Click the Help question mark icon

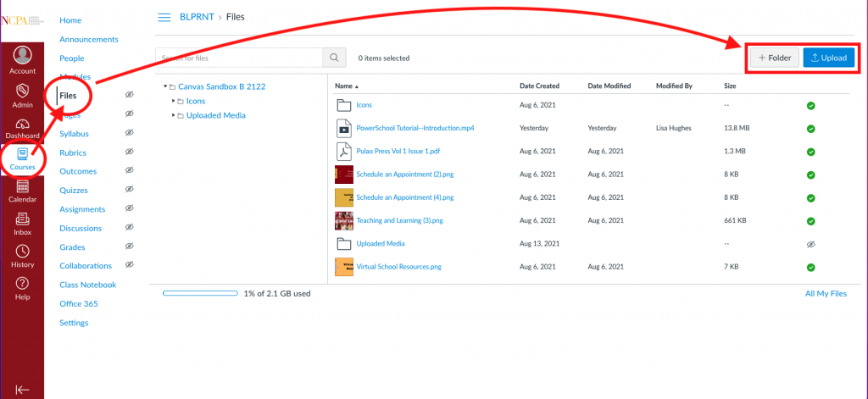[x=22, y=285]
